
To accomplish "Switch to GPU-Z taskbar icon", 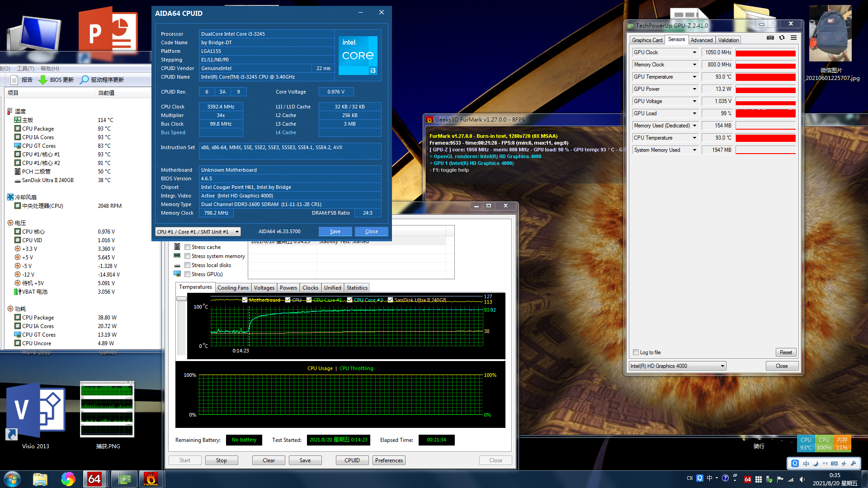I will pyautogui.click(x=124, y=479).
